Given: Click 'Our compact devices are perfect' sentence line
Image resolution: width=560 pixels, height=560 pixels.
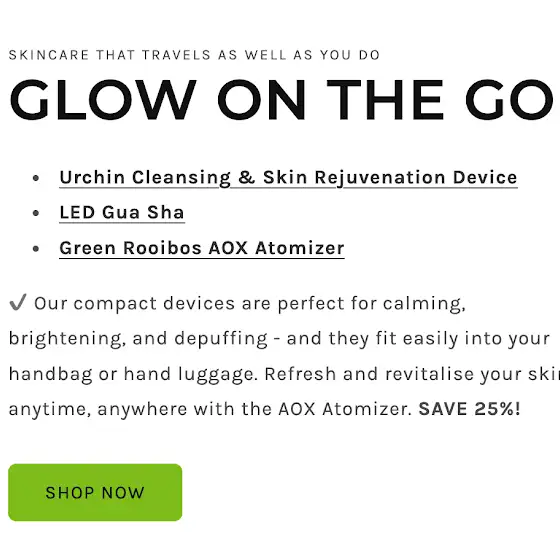Looking at the screenshot, I should click(250, 304).
